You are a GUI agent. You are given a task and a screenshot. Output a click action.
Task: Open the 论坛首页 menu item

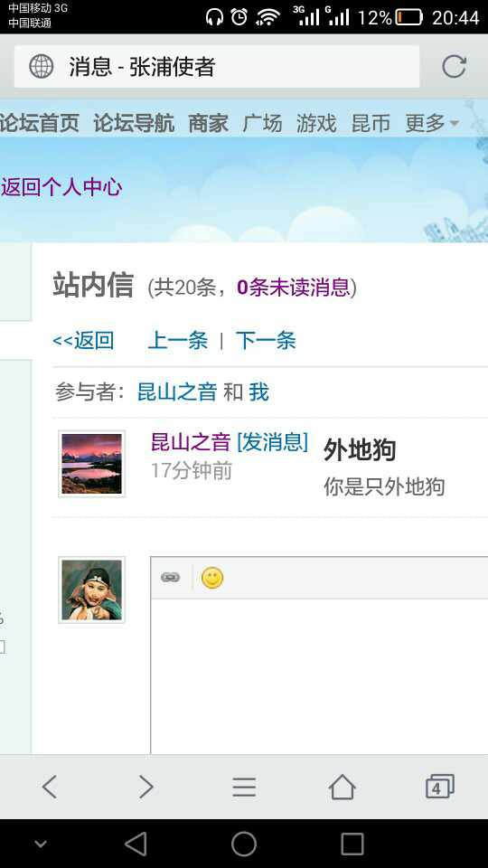click(x=40, y=123)
